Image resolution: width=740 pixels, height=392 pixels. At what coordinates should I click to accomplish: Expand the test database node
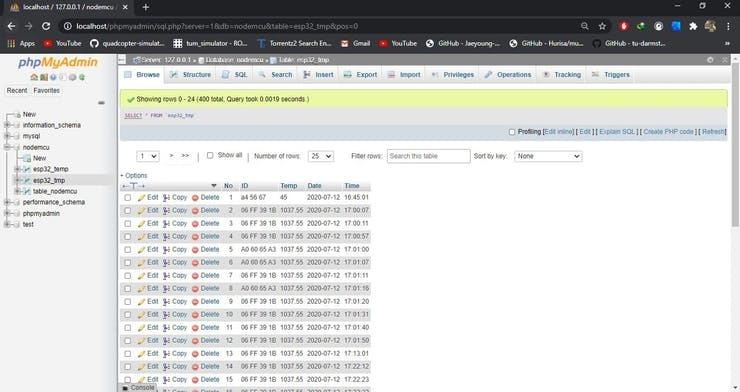coord(7,224)
